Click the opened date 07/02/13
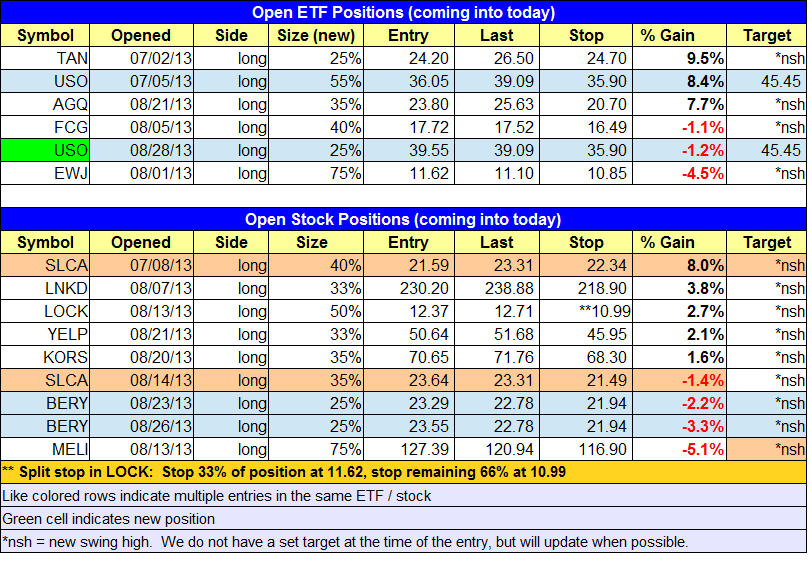Image resolution: width=812 pixels, height=574 pixels. tap(141, 58)
